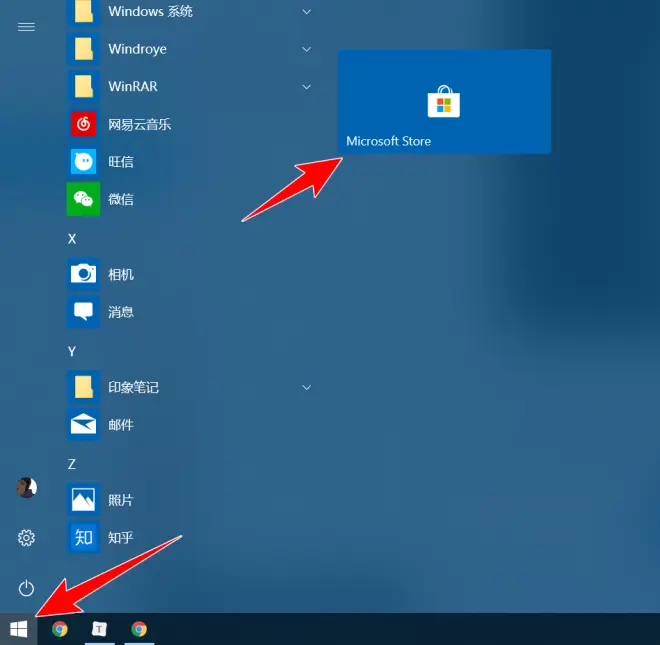Click the WinRAR folder icon
The image size is (660, 645).
coord(83,86)
